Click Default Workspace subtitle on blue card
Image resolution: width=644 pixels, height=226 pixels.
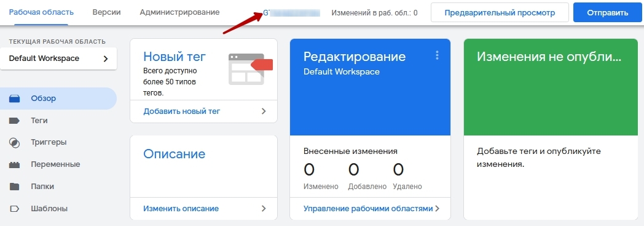point(341,71)
